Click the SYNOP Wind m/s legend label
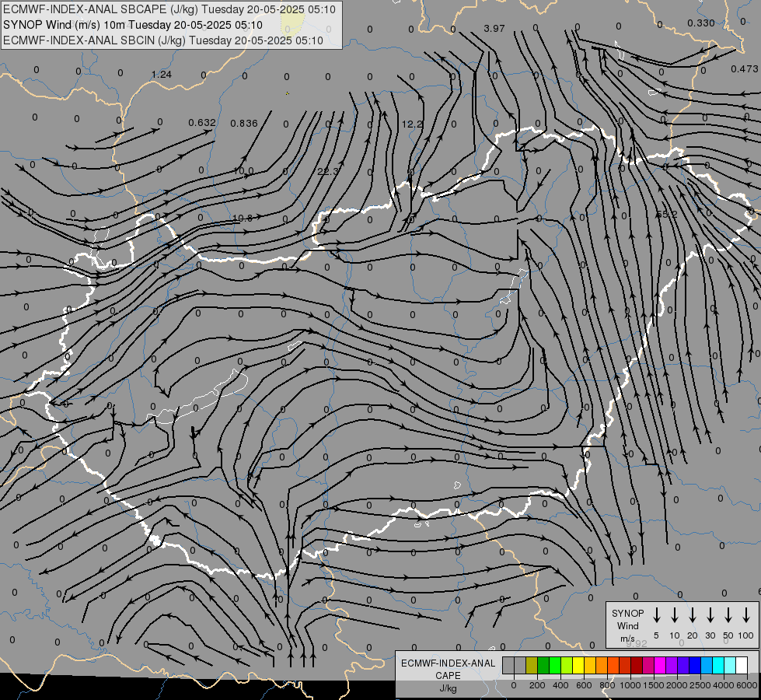 pyautogui.click(x=627, y=625)
